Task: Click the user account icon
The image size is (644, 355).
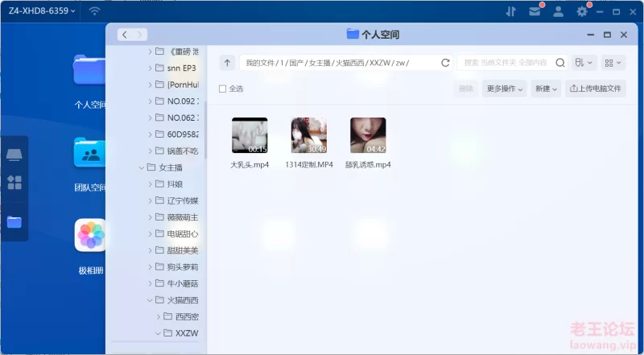Action: pos(558,11)
